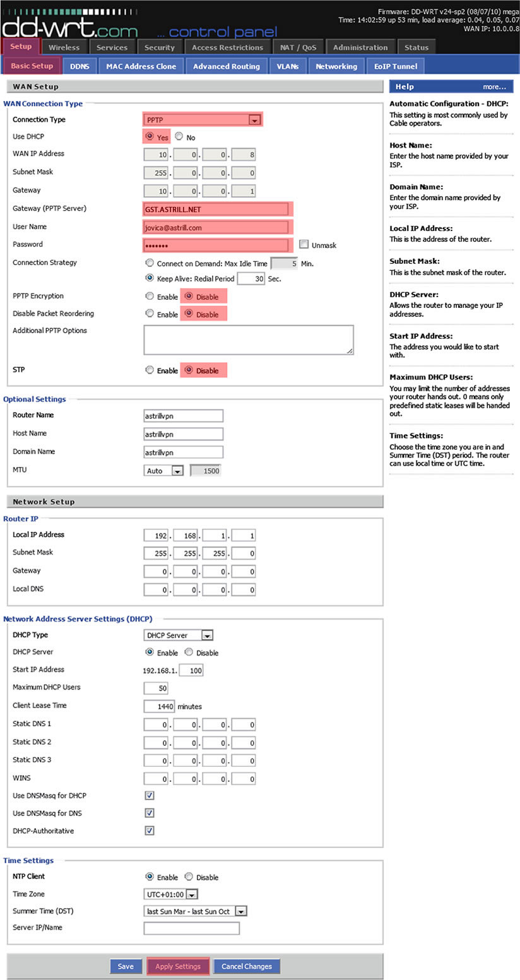520x980 pixels.
Task: Enable PPTP Encryption
Action: click(149, 296)
